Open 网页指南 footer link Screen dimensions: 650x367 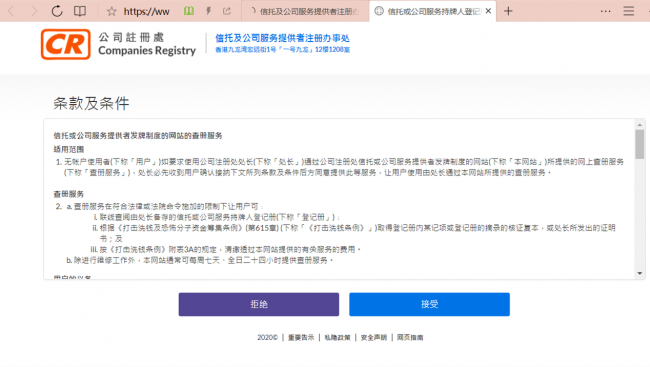(410, 338)
